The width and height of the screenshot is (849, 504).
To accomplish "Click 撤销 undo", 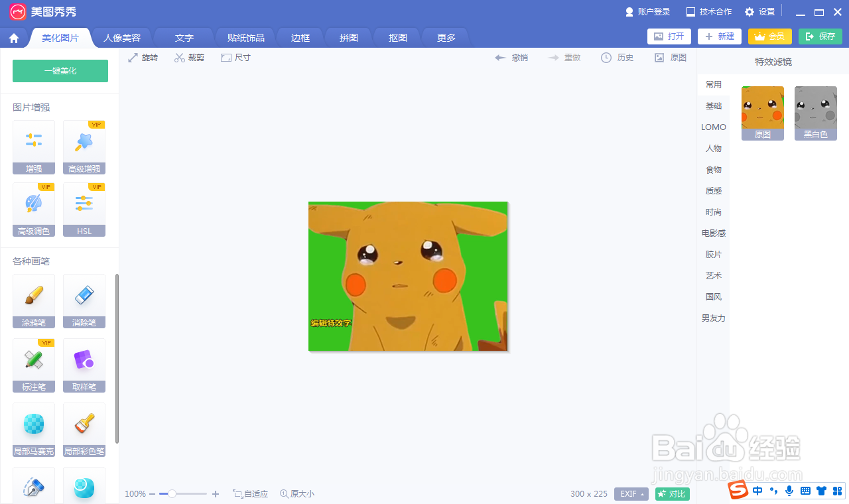I will 511,58.
